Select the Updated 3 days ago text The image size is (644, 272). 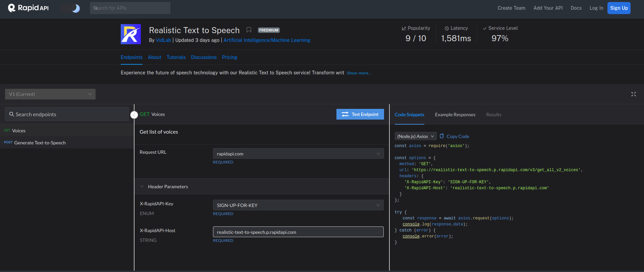(197, 40)
